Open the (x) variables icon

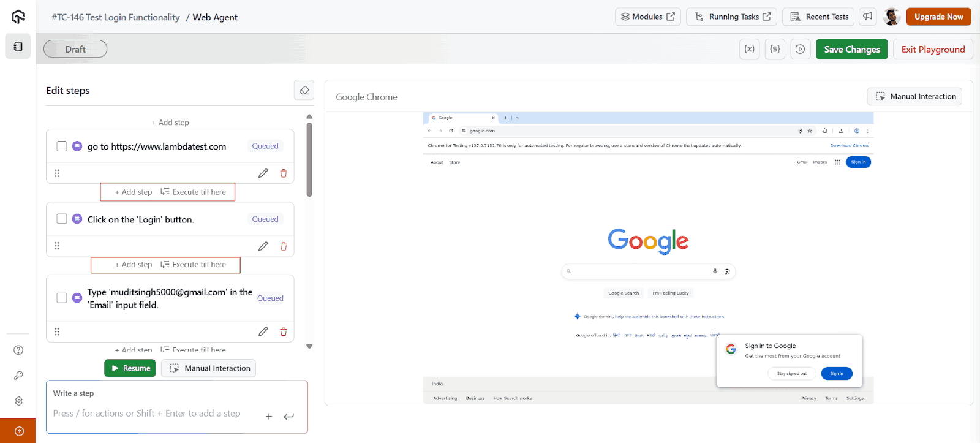click(x=750, y=49)
